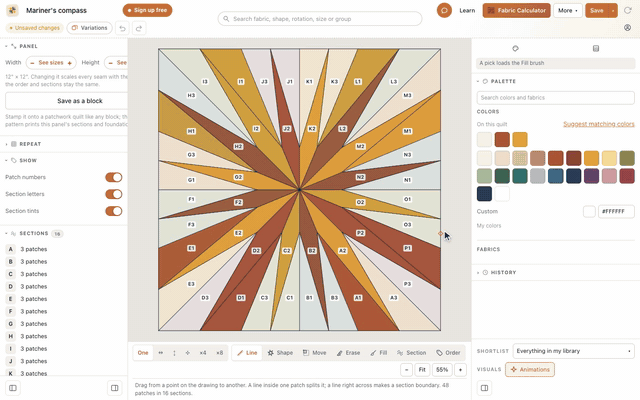The image size is (640, 400).
Task: Open the Fabric Calculator
Action: [516, 11]
